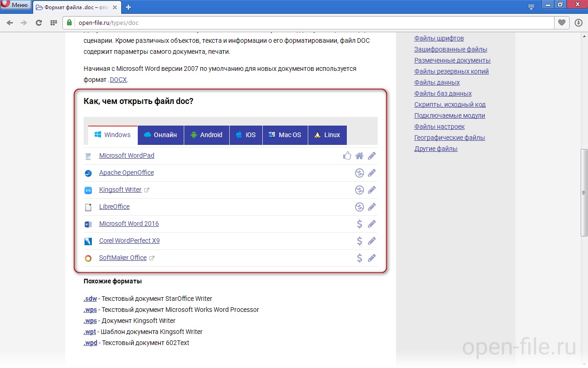
Task: Open the SoftMaker Office link
Action: coord(123,258)
